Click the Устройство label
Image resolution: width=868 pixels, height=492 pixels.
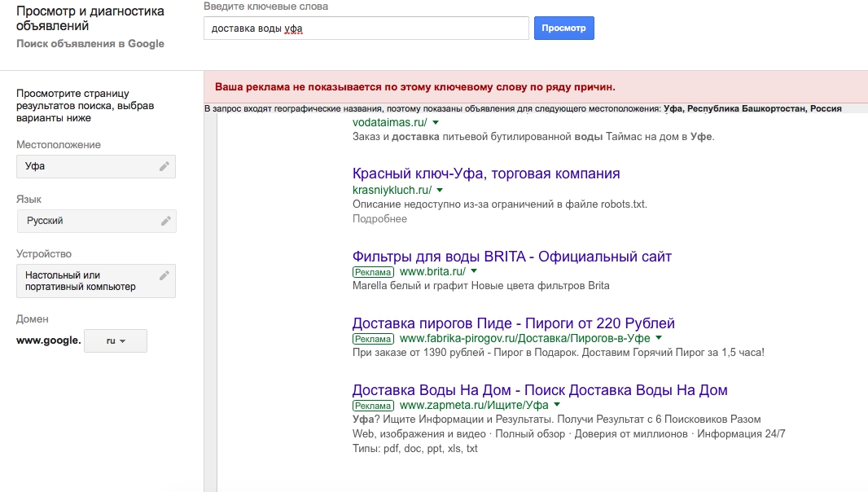click(44, 254)
